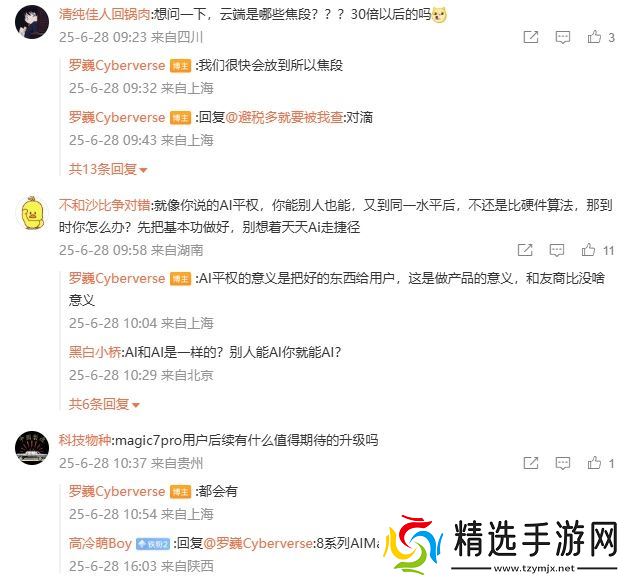Viewport: 629px width, 581px height.
Task: Visit 罗巍Cyberverse profile from first reply
Action: [x=117, y=65]
